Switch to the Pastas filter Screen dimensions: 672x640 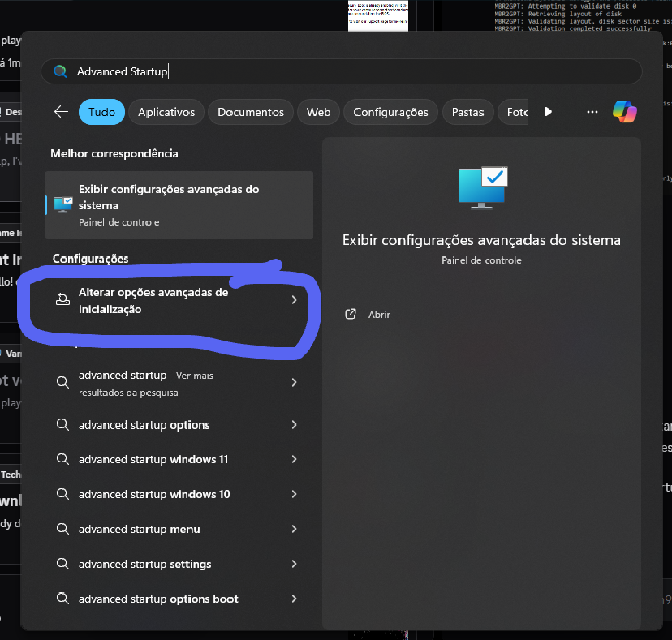point(467,112)
